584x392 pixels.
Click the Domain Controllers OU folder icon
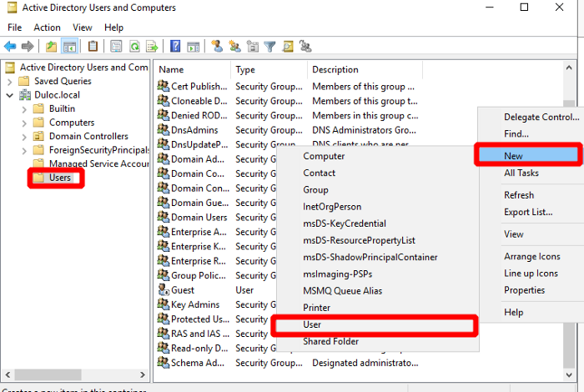point(38,136)
